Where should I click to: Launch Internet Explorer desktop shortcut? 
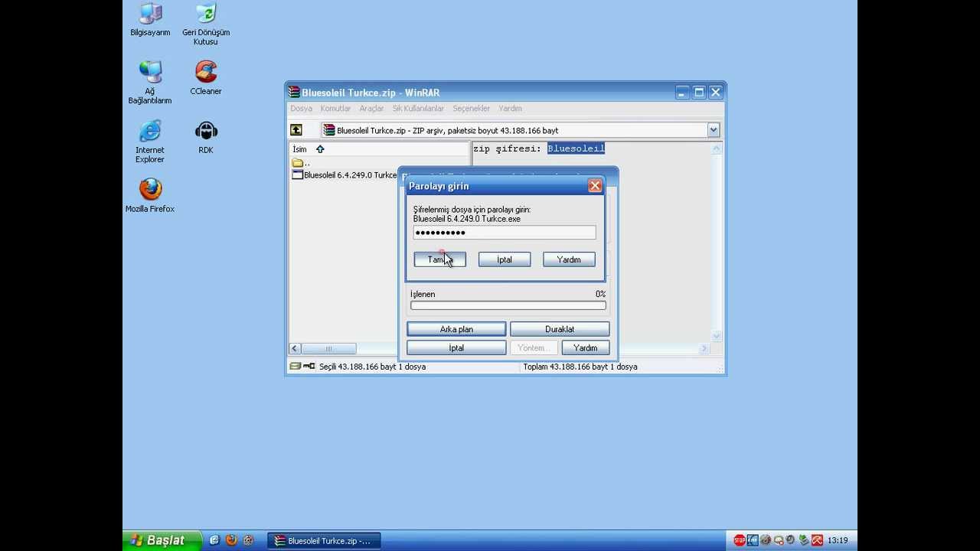pos(150,142)
